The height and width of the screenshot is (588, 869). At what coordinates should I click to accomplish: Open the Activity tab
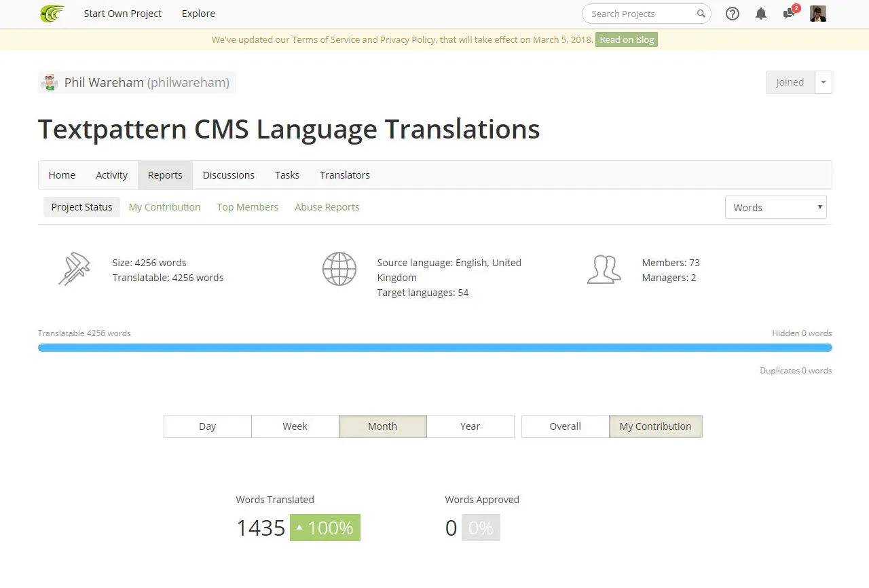tap(111, 175)
